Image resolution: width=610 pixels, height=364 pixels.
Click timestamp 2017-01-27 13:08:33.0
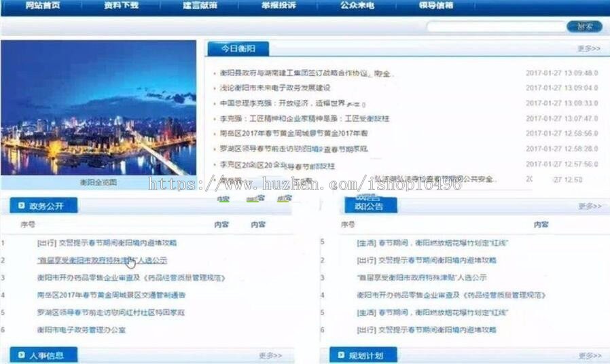(x=562, y=103)
